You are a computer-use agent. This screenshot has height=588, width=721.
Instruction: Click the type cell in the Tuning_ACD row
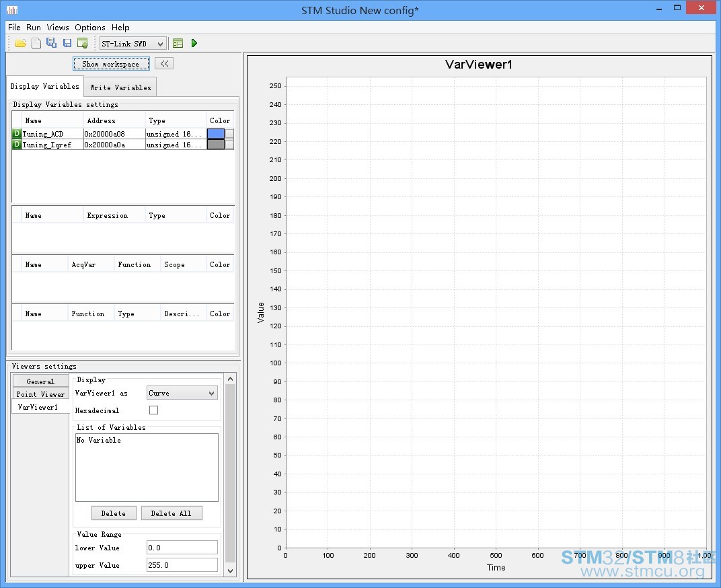tap(176, 134)
